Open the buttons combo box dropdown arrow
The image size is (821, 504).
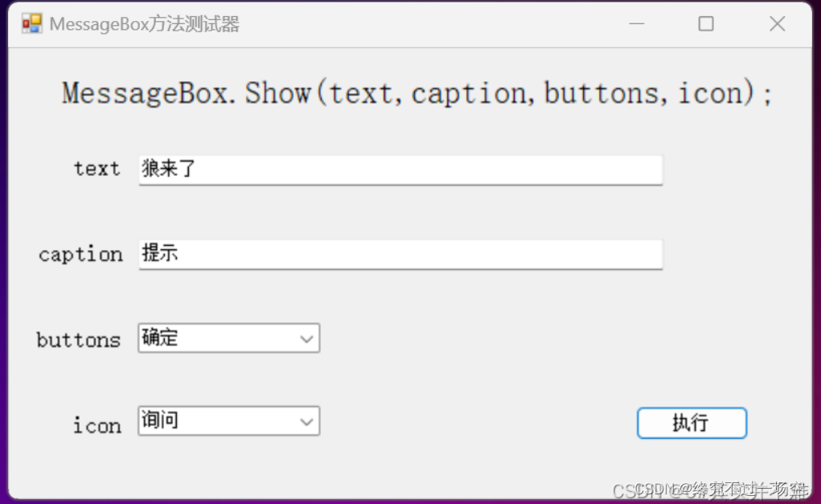(306, 338)
